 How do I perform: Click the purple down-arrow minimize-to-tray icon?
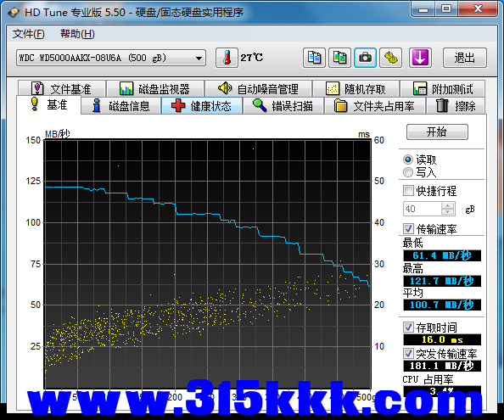click(420, 58)
